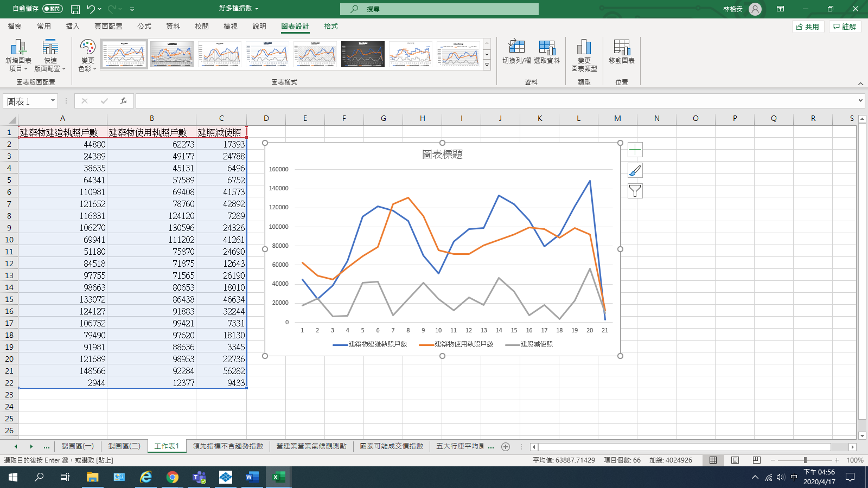Click the vertical scrollbar down arrow
Image resolution: width=868 pixels, height=488 pixels.
point(863,435)
